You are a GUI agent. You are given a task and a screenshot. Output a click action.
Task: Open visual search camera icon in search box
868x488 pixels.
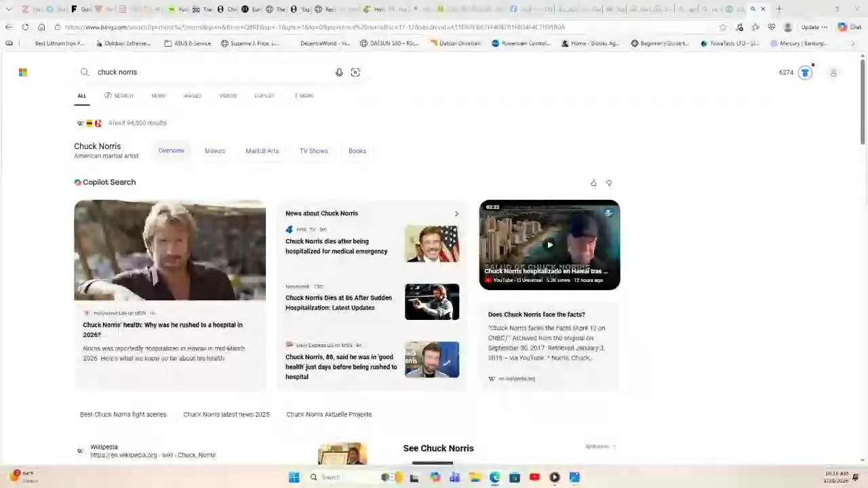coord(355,73)
